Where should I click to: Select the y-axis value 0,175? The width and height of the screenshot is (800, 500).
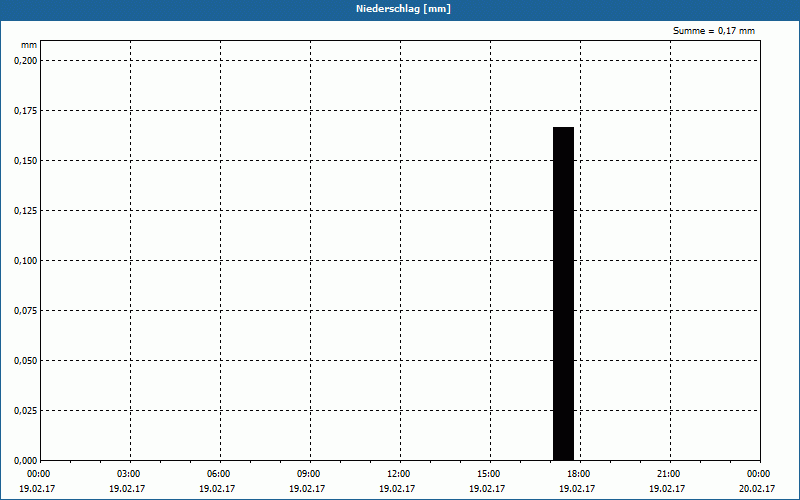click(26, 111)
